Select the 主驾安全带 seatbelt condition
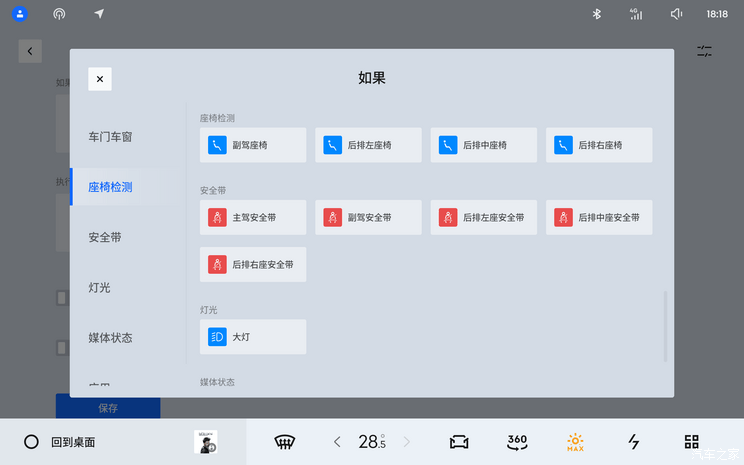The height and width of the screenshot is (465, 744). pos(253,217)
